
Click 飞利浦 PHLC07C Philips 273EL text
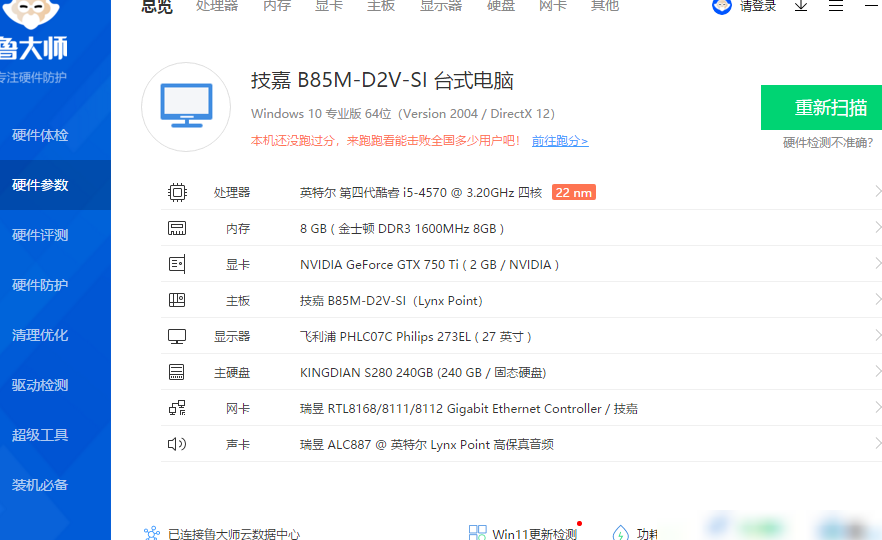pos(416,337)
